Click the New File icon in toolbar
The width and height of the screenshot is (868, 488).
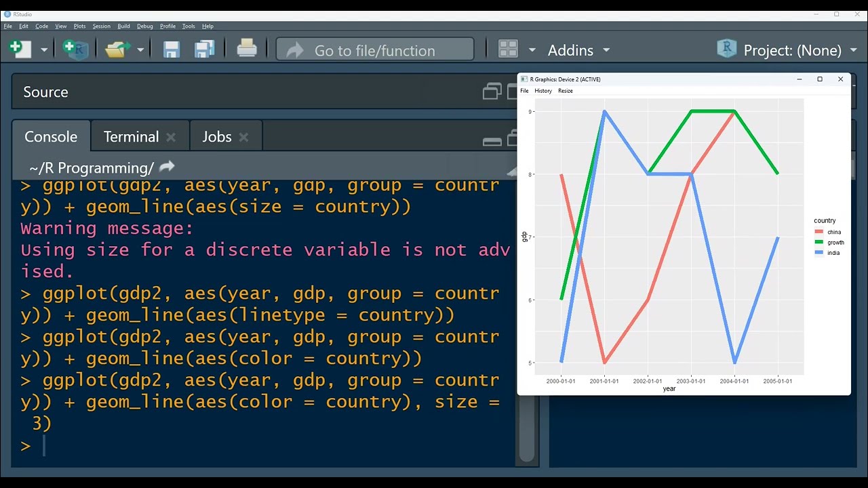click(x=20, y=49)
